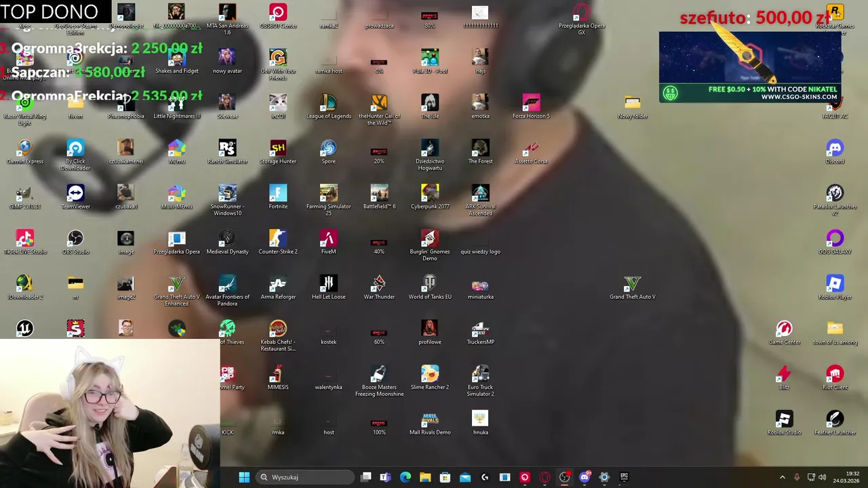The height and width of the screenshot is (488, 868).
Task: Launch SnowRunner Windows10 icon
Action: (x=227, y=200)
